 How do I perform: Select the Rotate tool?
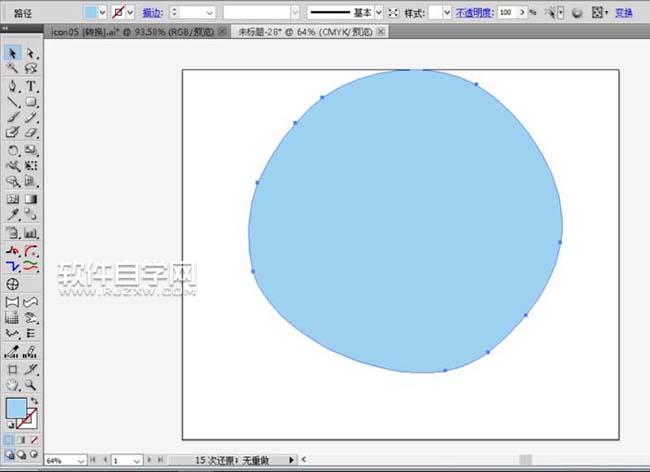pyautogui.click(x=13, y=150)
